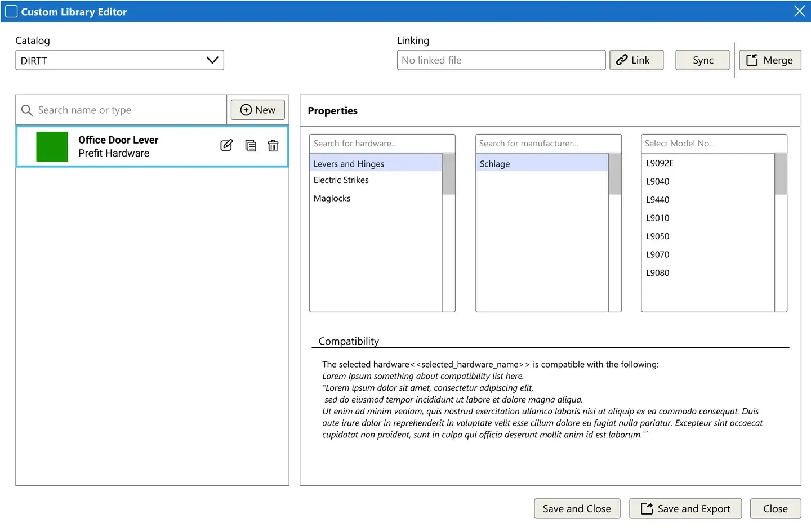Click the green color swatch of Office Door Lever
The height and width of the screenshot is (532, 811).
click(52, 147)
